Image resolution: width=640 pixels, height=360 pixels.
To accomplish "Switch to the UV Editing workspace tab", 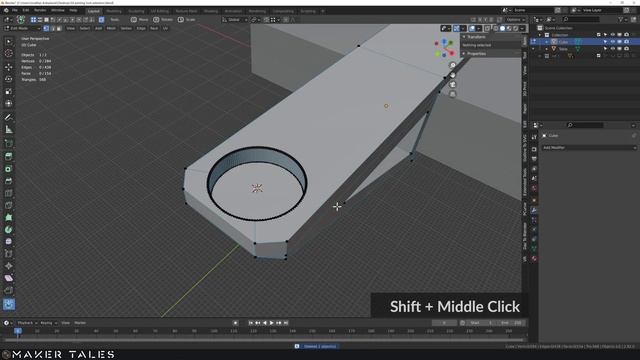I will point(160,11).
